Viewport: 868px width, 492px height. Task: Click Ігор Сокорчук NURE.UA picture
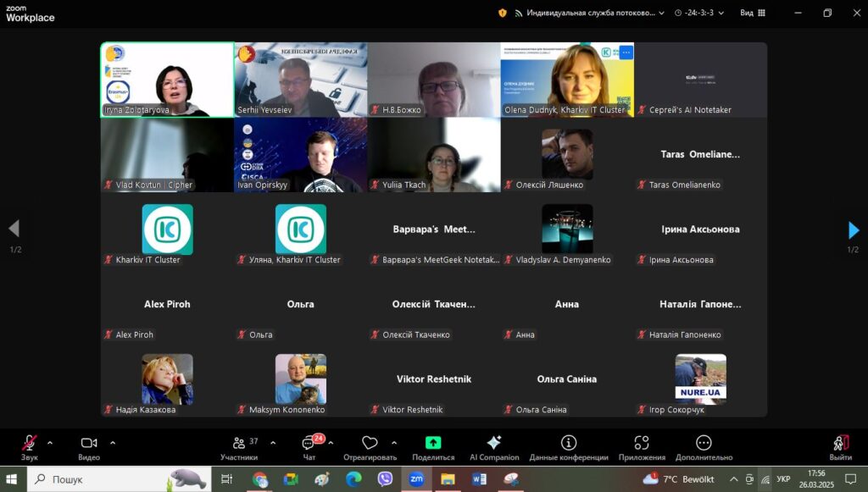click(701, 379)
